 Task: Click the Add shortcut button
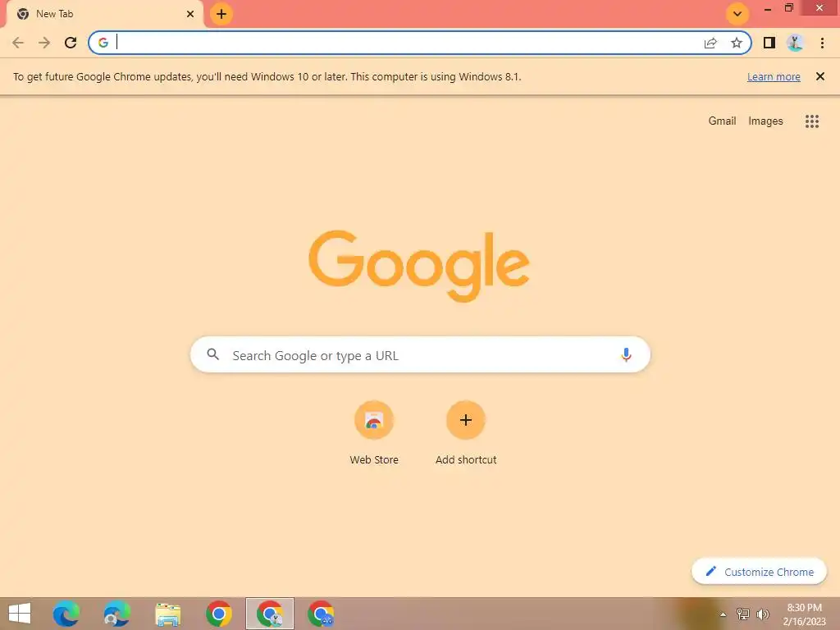[x=466, y=433]
